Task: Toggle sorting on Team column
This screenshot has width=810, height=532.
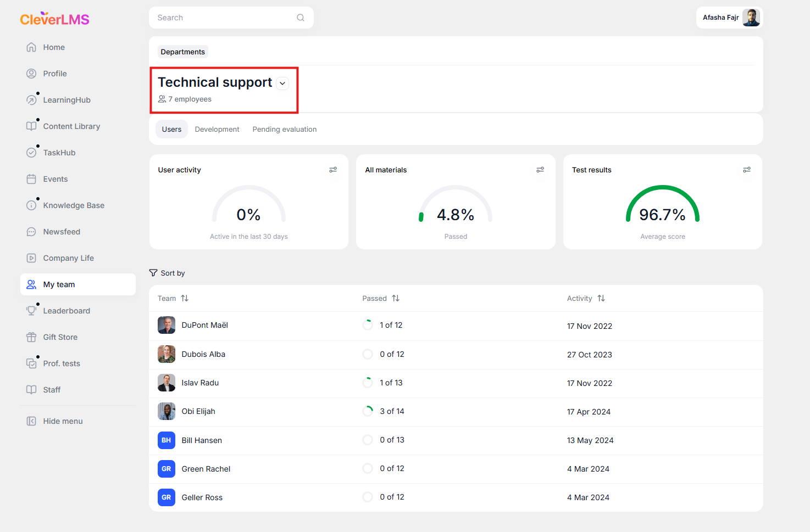Action: click(185, 298)
